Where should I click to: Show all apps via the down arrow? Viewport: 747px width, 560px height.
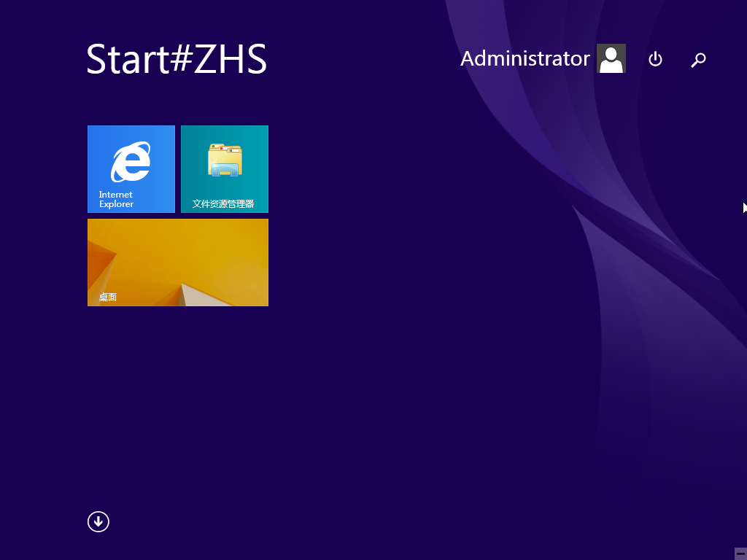click(98, 521)
